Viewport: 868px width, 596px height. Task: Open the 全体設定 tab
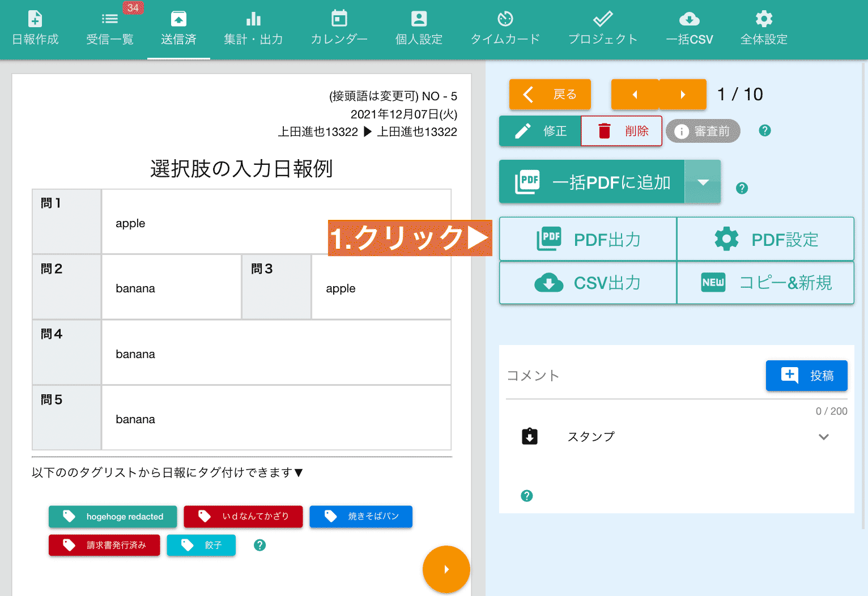pos(764,28)
